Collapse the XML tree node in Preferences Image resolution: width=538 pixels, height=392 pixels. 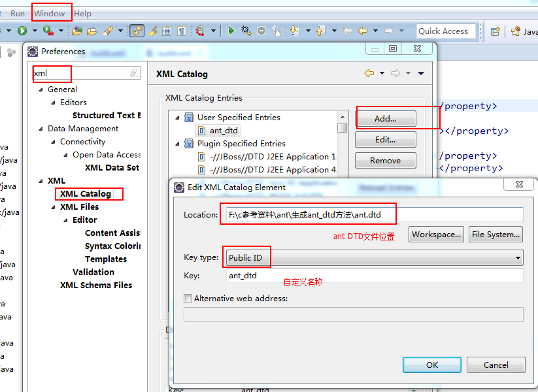coord(39,180)
